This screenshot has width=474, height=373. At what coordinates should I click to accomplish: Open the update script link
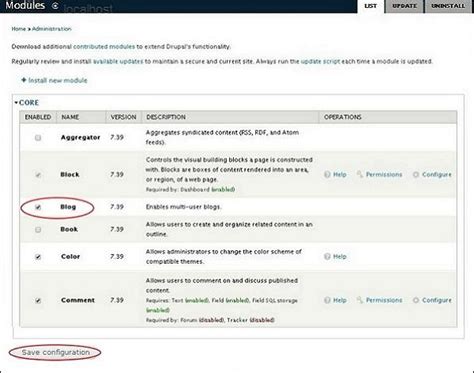pos(320,61)
